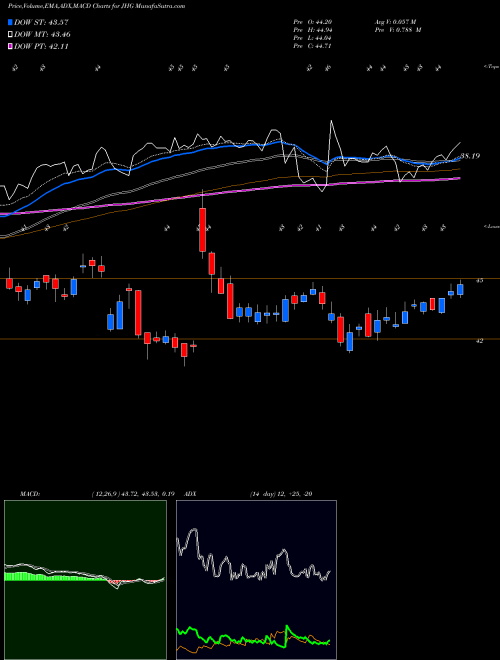The image size is (500, 660).
Task: Click the MACD (12,26,9) values text
Action: point(133,494)
